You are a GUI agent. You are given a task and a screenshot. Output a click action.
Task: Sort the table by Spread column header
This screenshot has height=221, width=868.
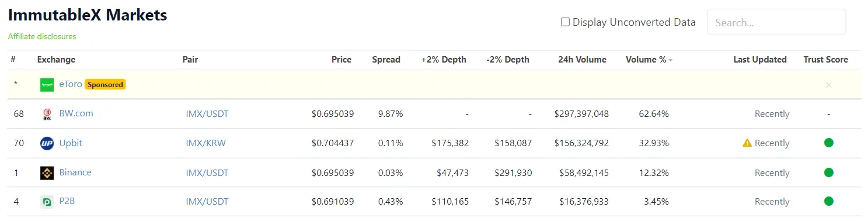click(x=386, y=60)
